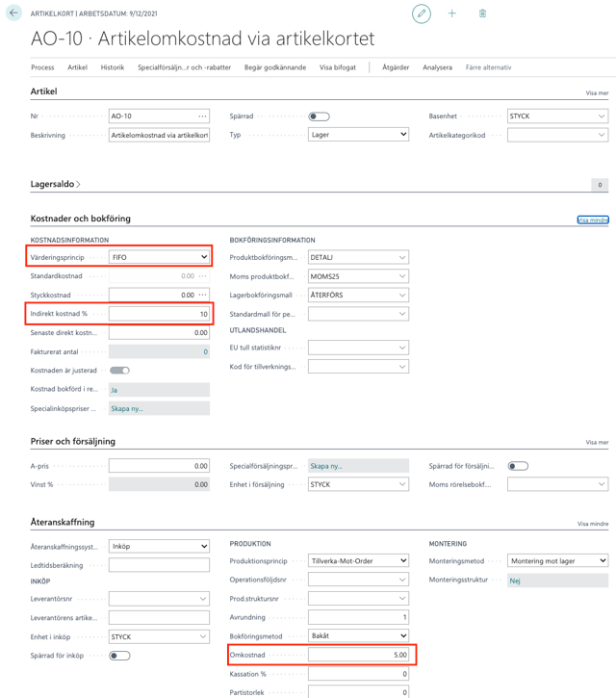Image resolution: width=616 pixels, height=698 pixels.
Task: Click the pencil edit icon
Action: click(x=422, y=13)
